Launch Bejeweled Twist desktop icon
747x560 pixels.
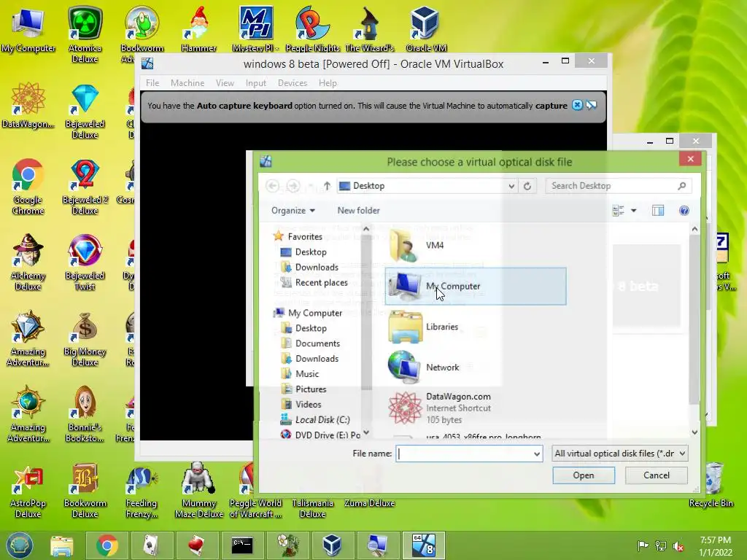click(85, 262)
